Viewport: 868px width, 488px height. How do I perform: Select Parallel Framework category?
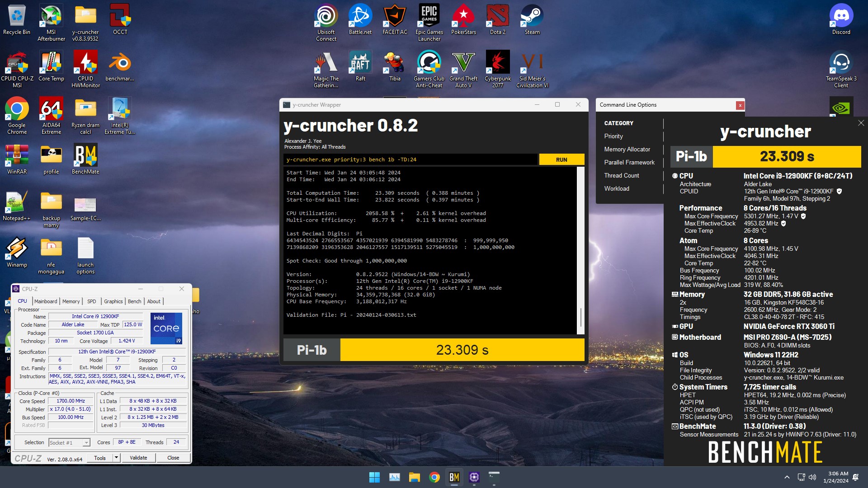(629, 162)
